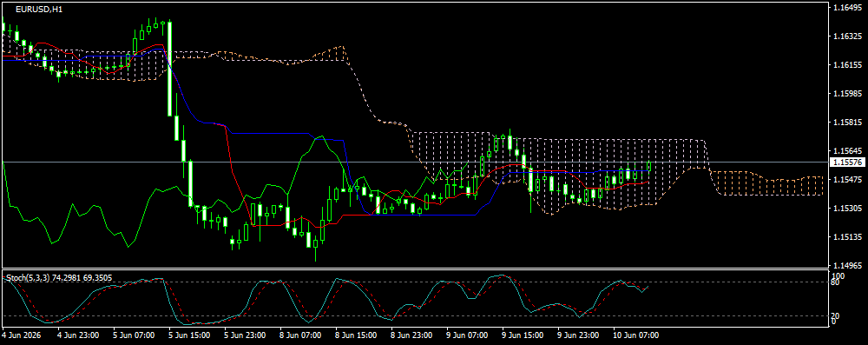Click the 10 Jun 07:00 time label

(635, 335)
